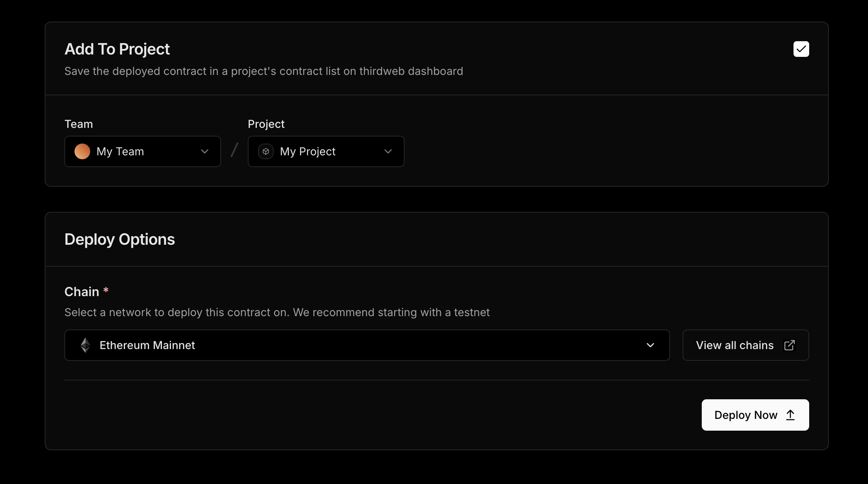The height and width of the screenshot is (484, 868).
Task: Click the Ethereum diamond logo icon
Action: point(85,345)
